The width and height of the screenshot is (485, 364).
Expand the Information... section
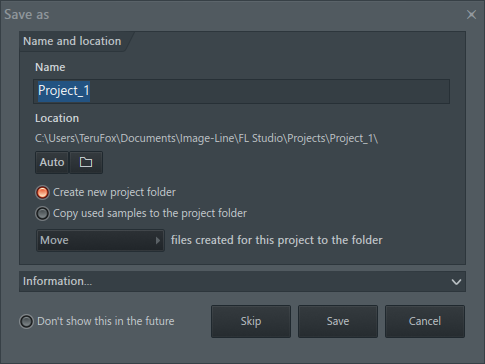tap(242, 281)
